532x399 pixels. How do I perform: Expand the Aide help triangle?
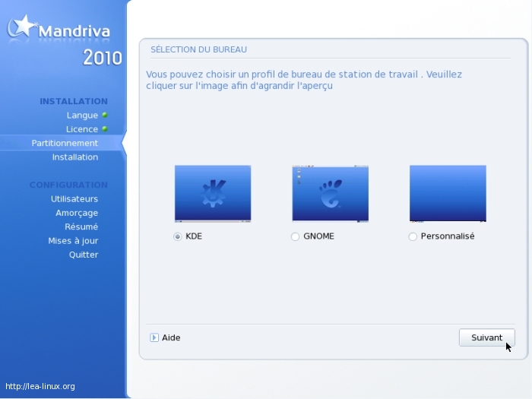(x=154, y=337)
